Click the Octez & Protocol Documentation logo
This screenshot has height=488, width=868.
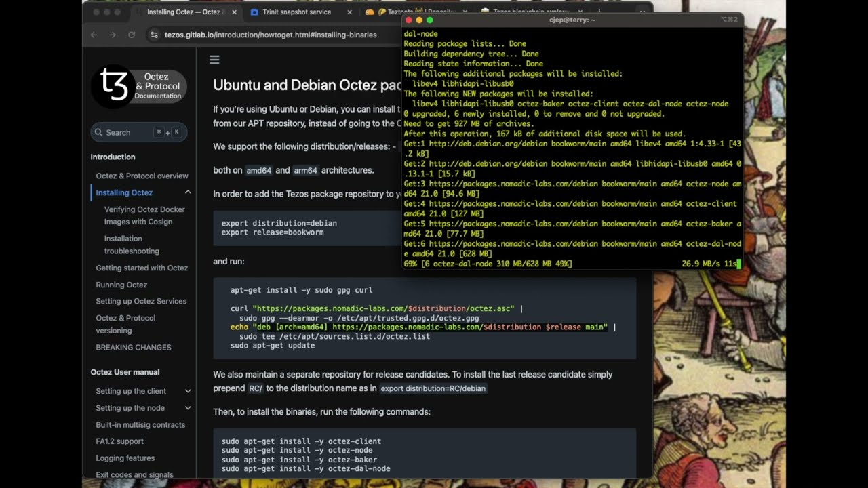point(139,86)
